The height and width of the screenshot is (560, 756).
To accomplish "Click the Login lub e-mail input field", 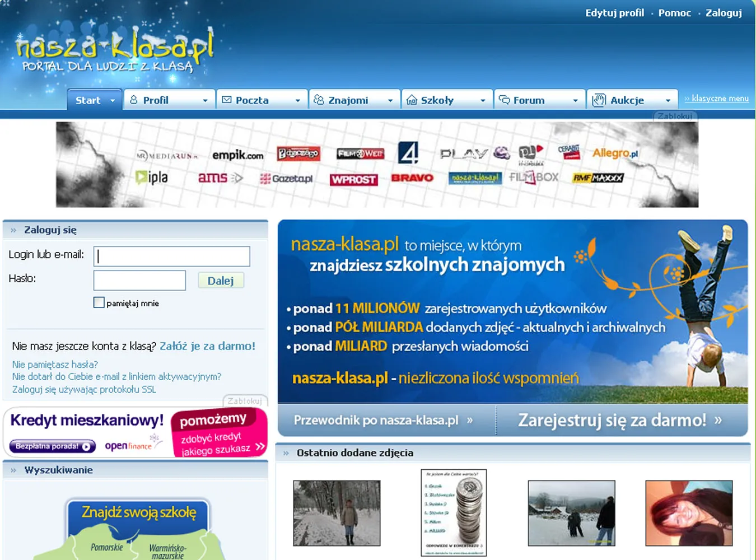I will (x=171, y=256).
